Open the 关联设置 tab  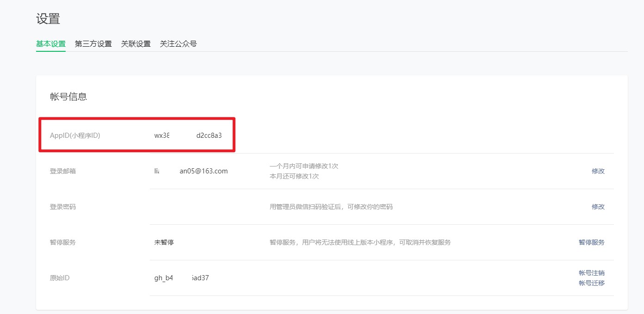[x=136, y=44]
